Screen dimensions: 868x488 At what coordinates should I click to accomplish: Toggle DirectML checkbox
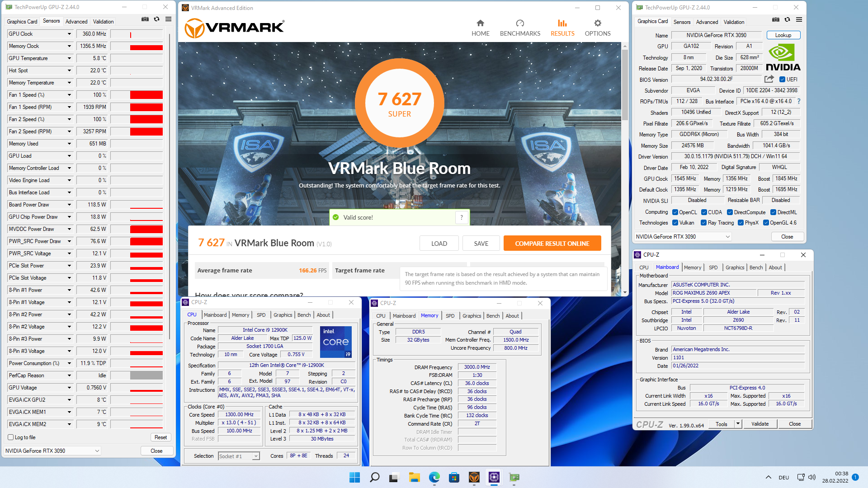773,212
